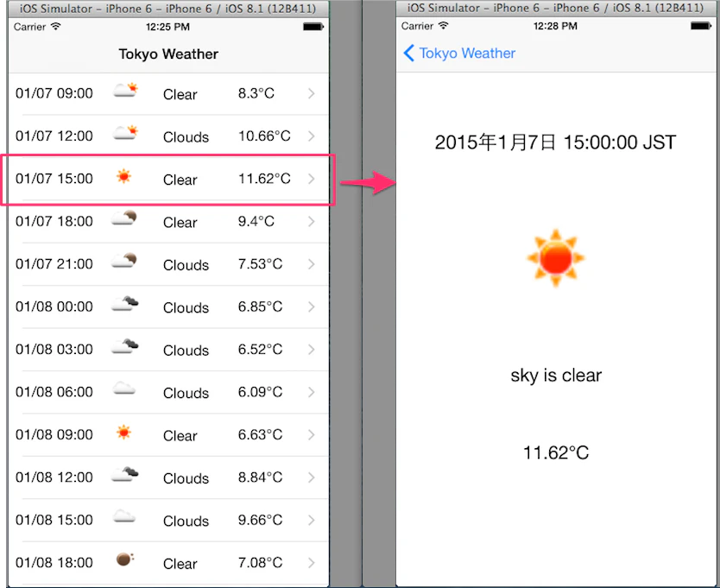Open details via the 01/08 06:00 row chevron
This screenshot has width=720, height=588.
pos(312,392)
